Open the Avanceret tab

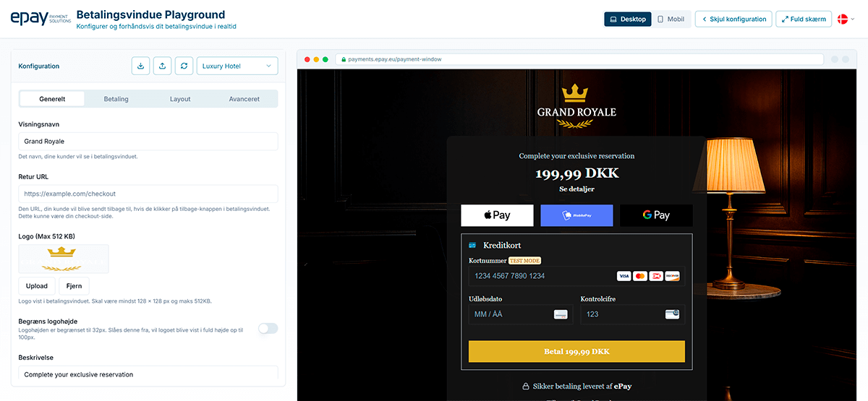[x=244, y=99]
